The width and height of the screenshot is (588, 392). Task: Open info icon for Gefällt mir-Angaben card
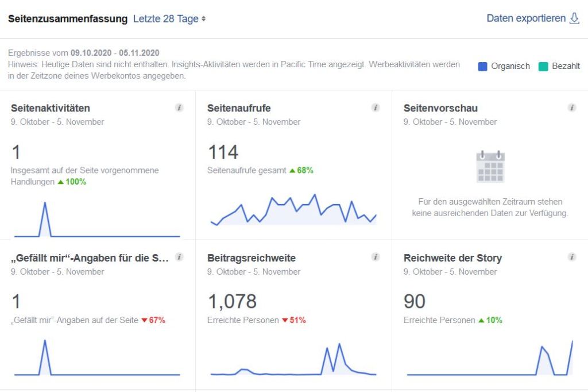pos(179,257)
